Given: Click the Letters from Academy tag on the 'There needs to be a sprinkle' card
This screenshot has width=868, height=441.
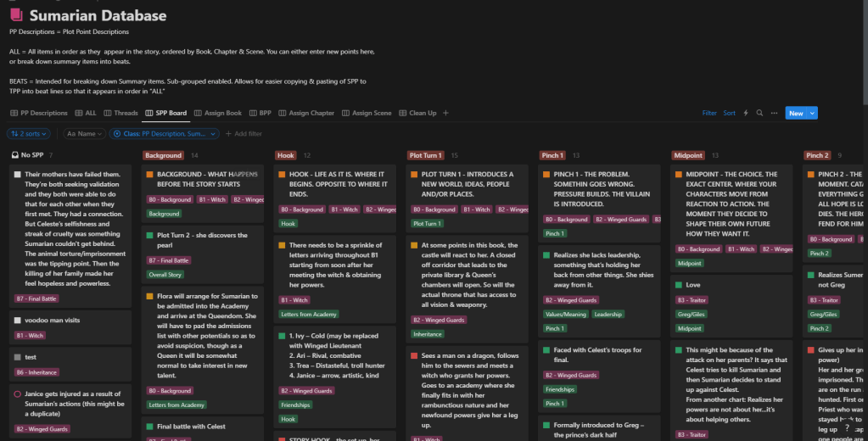Looking at the screenshot, I should (309, 315).
